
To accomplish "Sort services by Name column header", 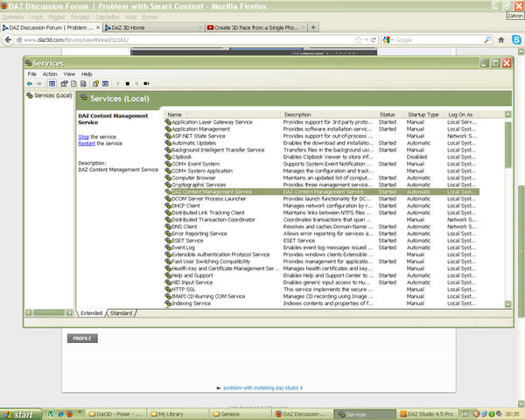I will pyautogui.click(x=221, y=115).
